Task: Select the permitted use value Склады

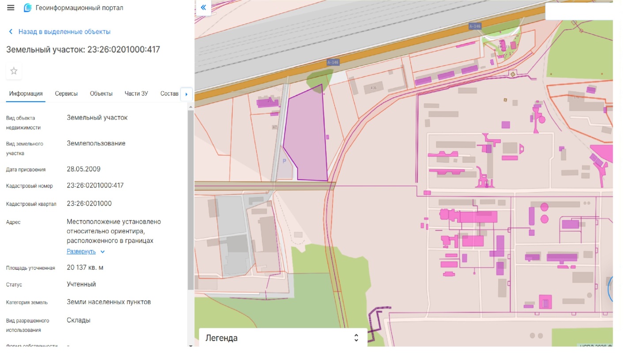Action: pos(79,320)
